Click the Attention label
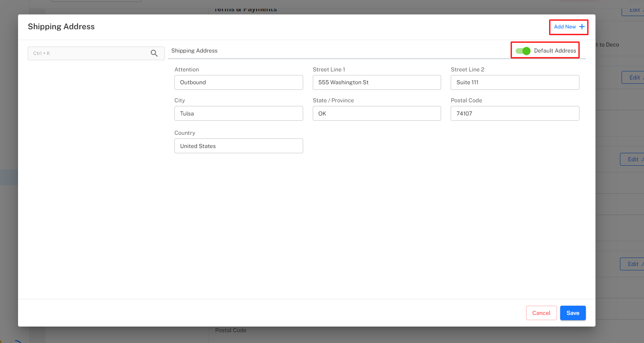Viewport: 644px width, 343px height. coord(186,69)
